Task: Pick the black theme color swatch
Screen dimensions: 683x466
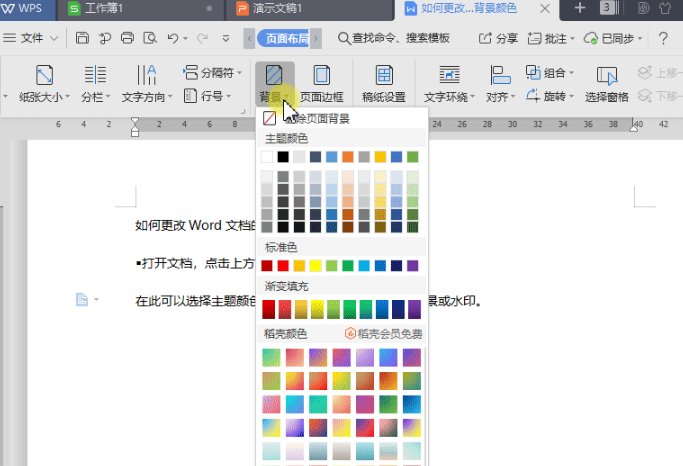Action: click(x=283, y=157)
